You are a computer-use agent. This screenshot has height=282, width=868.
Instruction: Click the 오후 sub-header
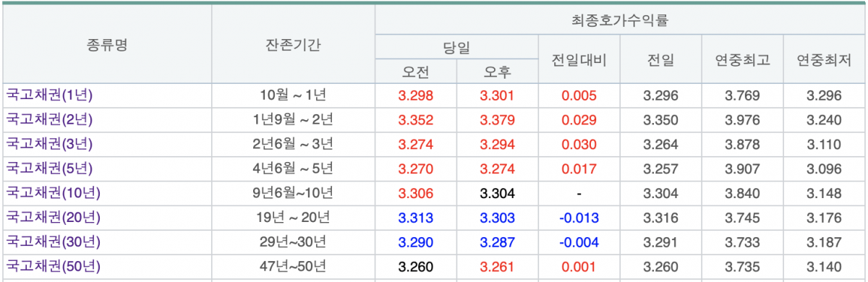(x=498, y=72)
